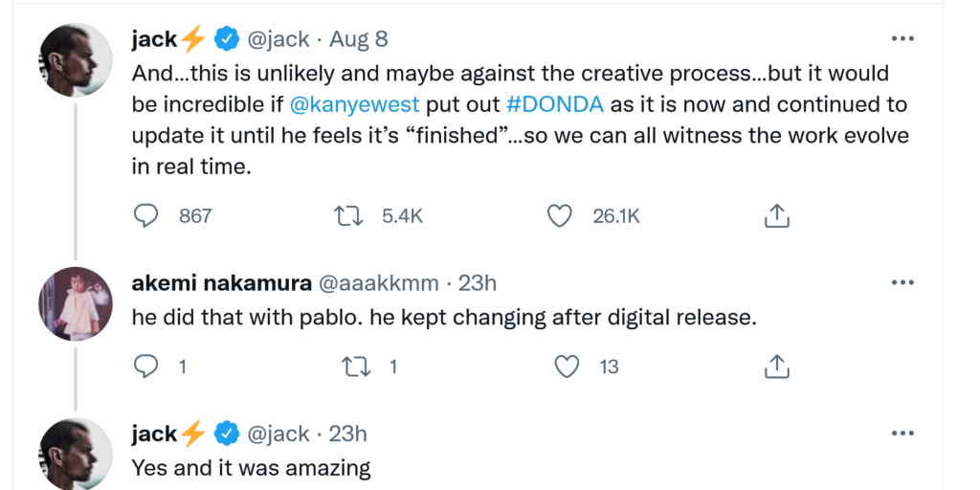Click the @aaakkmm handle
The height and width of the screenshot is (490, 980).
pyautogui.click(x=378, y=283)
